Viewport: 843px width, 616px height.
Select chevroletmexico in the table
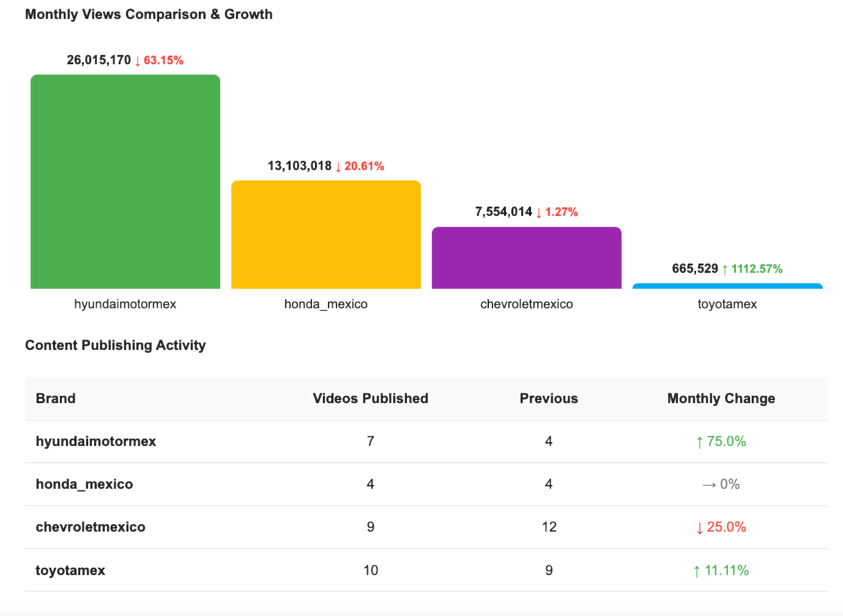90,527
